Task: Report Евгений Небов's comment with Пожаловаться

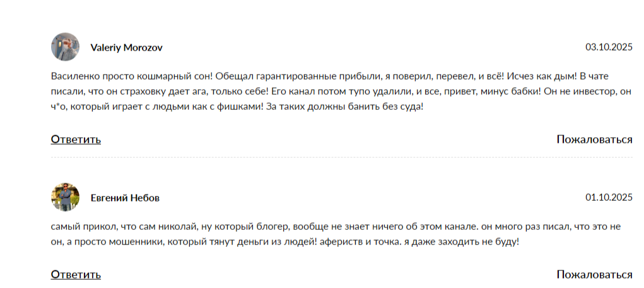Action: 594,275
